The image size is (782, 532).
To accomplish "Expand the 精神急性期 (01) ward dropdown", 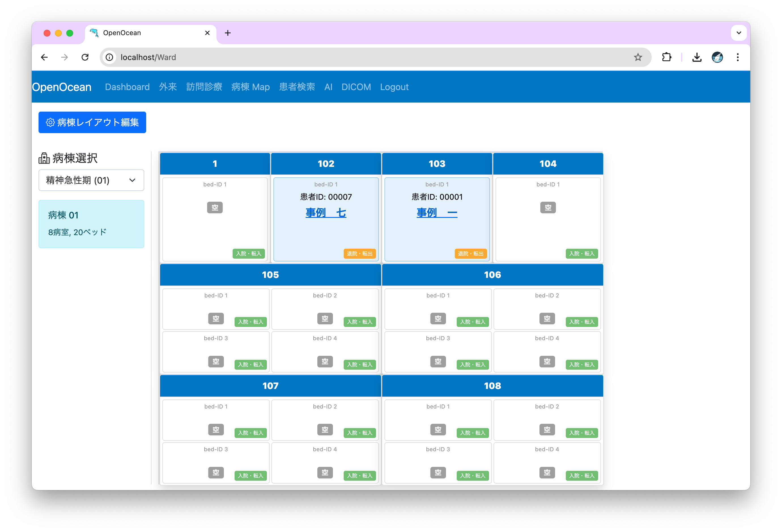I will [91, 180].
